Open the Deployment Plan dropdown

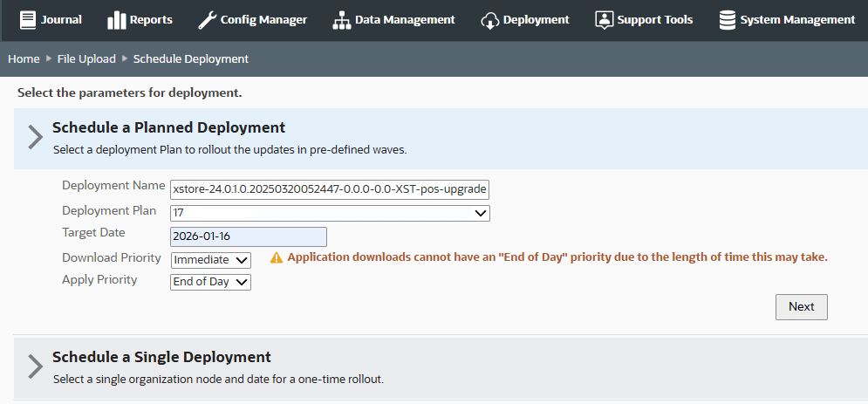click(330, 213)
